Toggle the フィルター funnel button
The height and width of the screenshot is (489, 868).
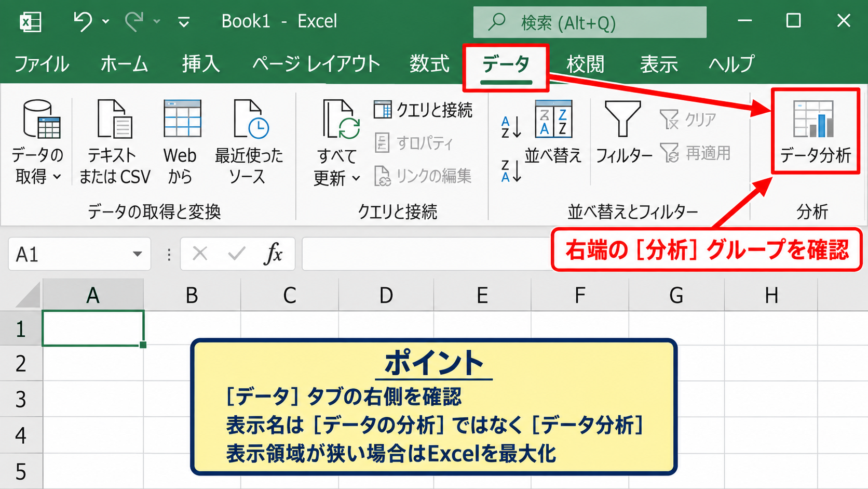(x=623, y=133)
